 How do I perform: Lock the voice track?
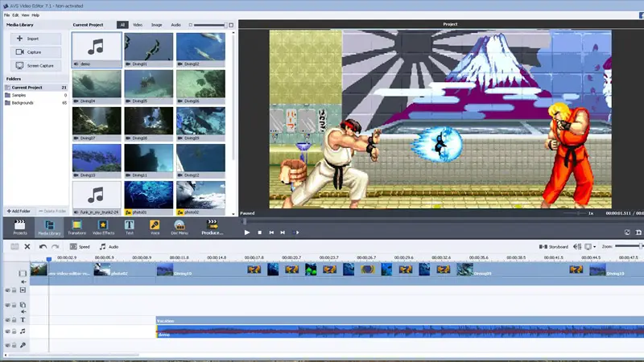click(14, 345)
